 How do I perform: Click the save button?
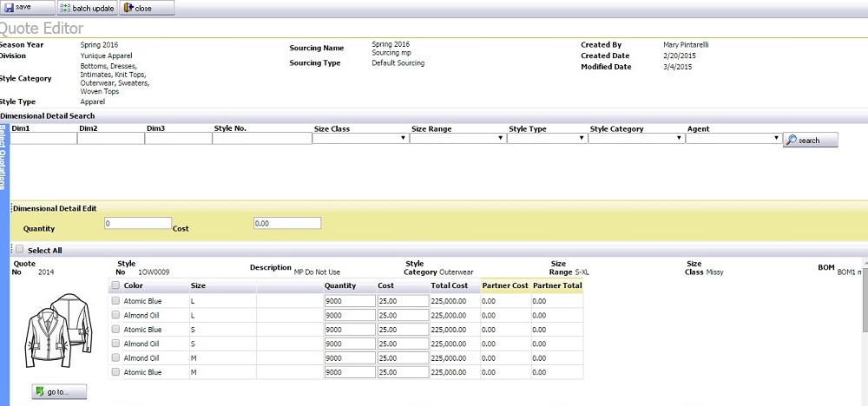click(x=27, y=8)
